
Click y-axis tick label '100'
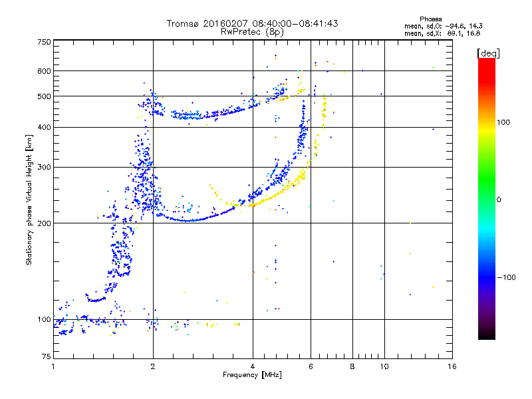tap(45, 319)
